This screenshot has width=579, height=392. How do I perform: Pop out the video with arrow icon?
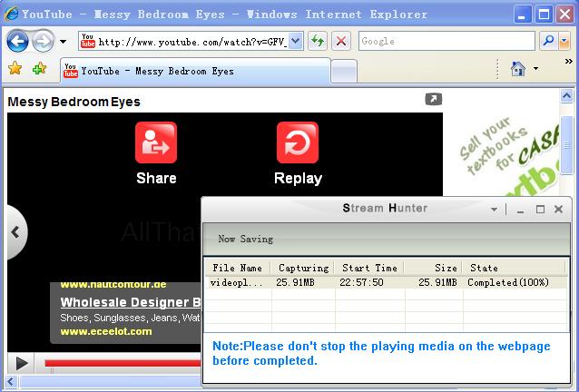pos(434,99)
